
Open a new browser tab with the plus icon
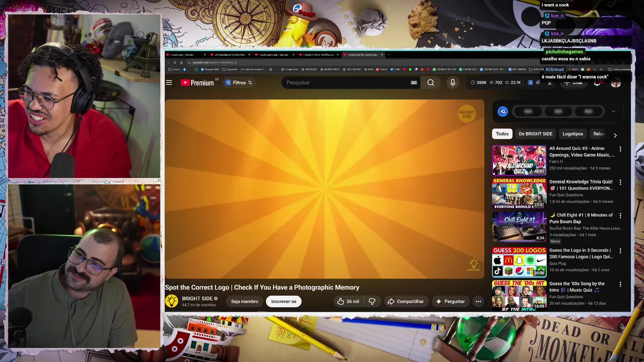click(390, 54)
